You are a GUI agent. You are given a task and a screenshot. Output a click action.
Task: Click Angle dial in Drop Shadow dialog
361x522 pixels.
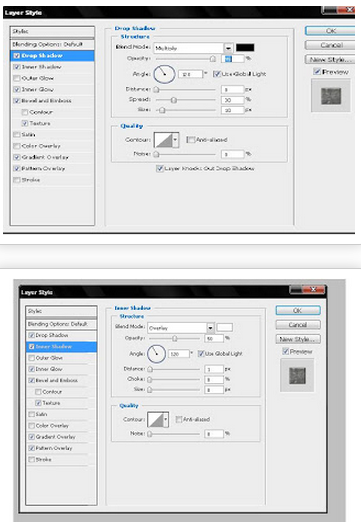pos(164,74)
